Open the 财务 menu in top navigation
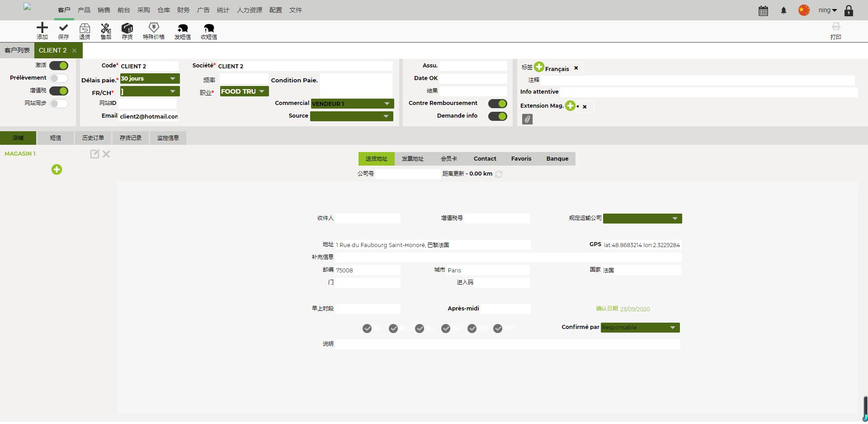The width and height of the screenshot is (868, 424). [183, 10]
